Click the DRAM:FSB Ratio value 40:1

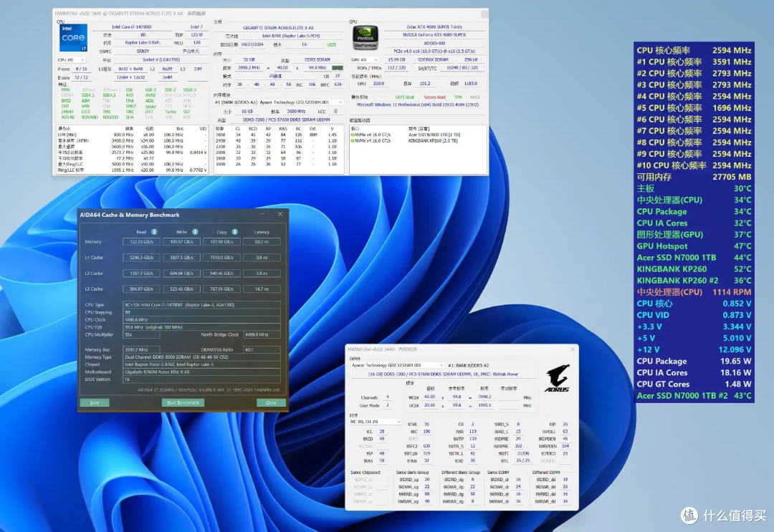(262, 349)
